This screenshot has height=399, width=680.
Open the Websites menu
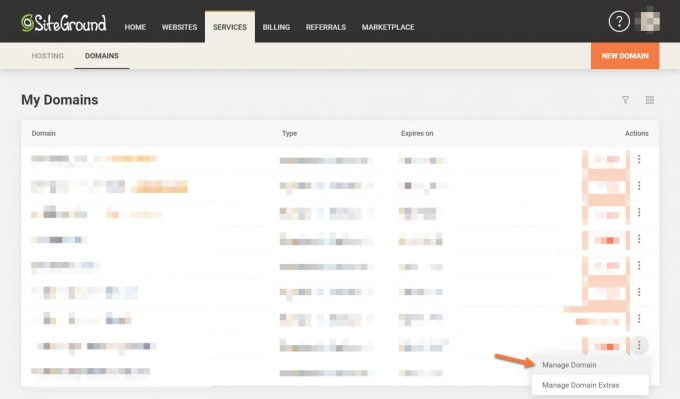coord(179,27)
